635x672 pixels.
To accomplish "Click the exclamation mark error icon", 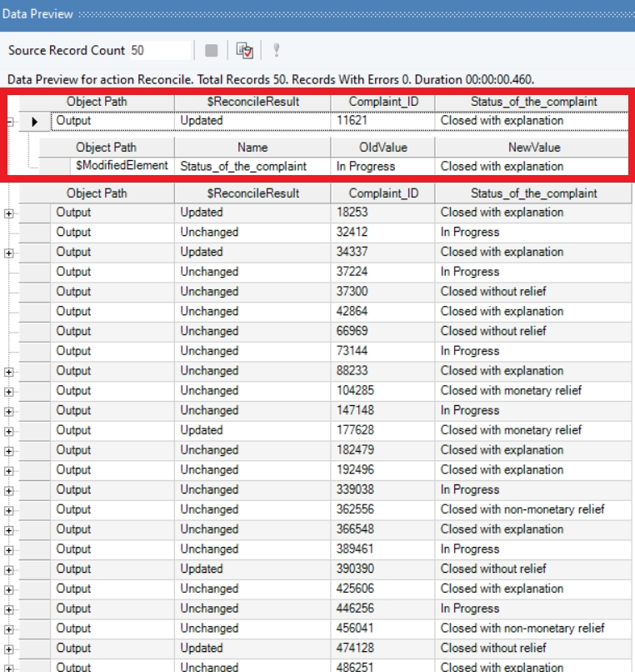I will (276, 51).
